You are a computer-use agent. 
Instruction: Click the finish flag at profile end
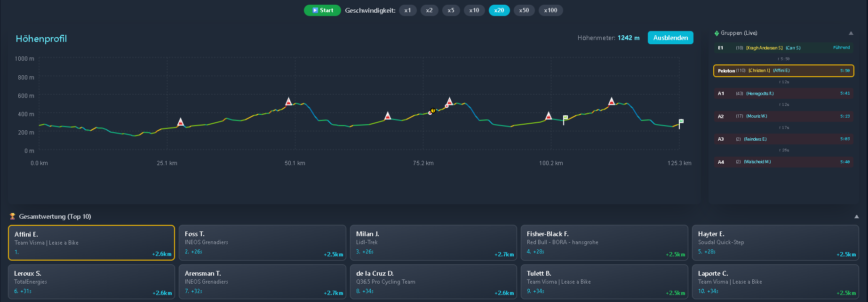tap(680, 122)
